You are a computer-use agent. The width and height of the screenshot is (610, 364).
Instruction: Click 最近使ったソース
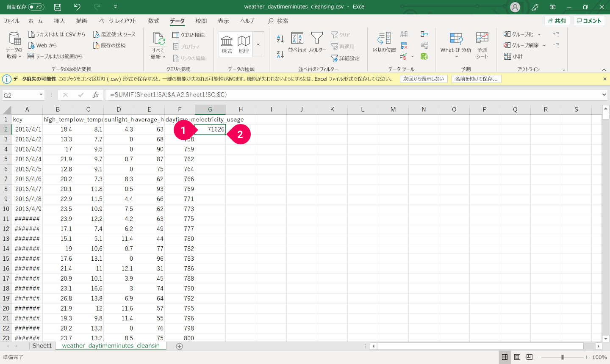tap(114, 34)
